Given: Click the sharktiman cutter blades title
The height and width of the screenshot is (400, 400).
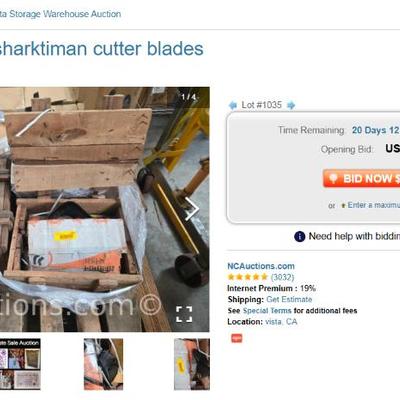Looking at the screenshot, I should point(101,49).
